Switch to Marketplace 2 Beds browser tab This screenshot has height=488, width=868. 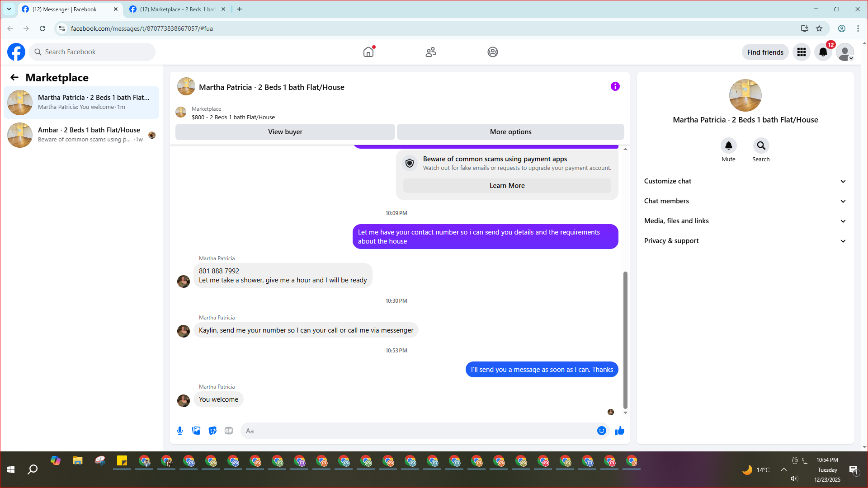click(176, 9)
